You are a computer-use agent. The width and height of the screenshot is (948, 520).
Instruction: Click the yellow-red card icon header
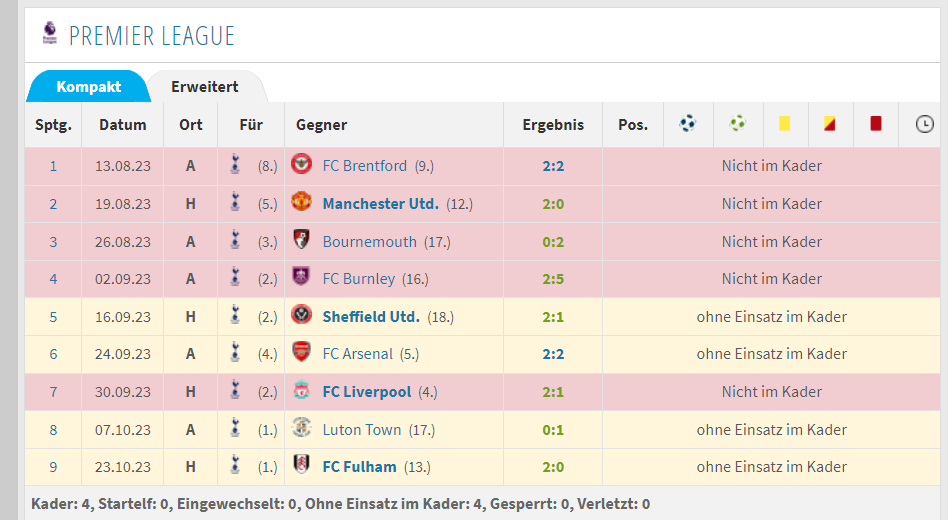(830, 123)
